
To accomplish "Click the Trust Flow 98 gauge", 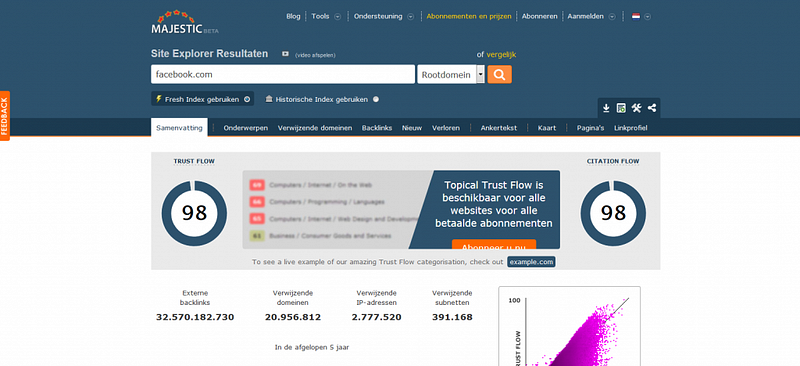I will (x=194, y=213).
